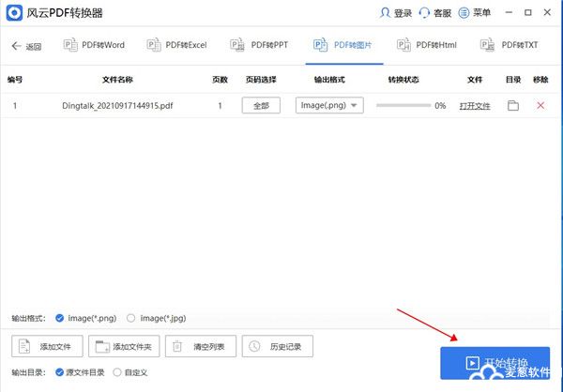Select the PDF转图片 tab

342,45
